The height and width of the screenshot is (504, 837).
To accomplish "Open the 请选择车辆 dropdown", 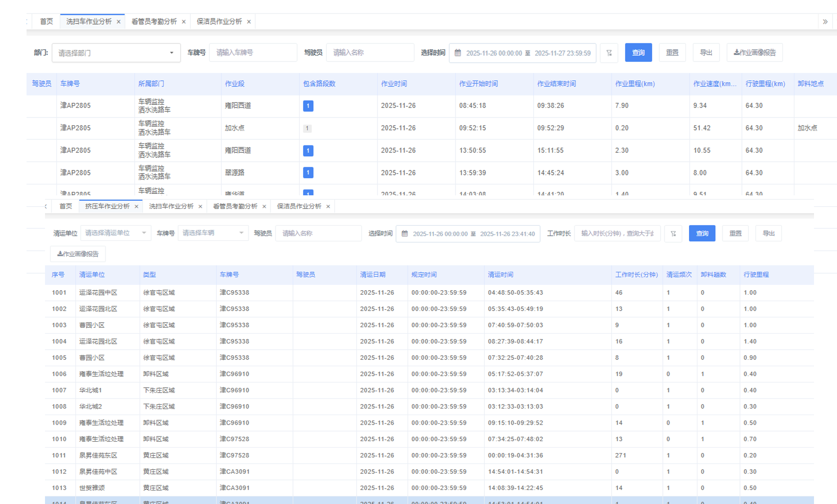I will (x=213, y=233).
